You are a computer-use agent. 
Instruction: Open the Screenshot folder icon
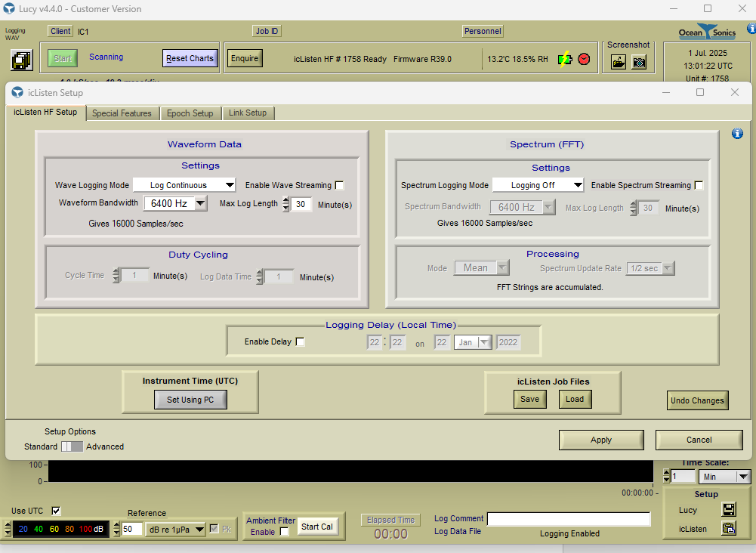click(619, 62)
